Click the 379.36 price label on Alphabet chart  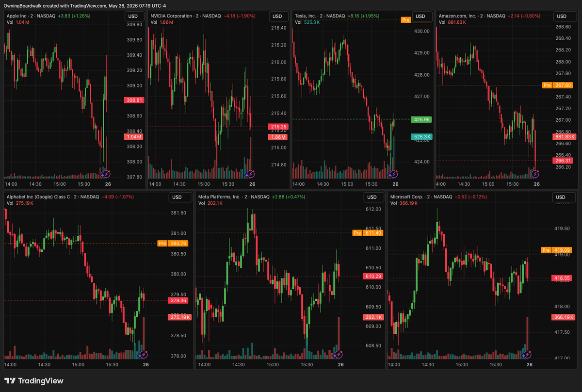(178, 301)
